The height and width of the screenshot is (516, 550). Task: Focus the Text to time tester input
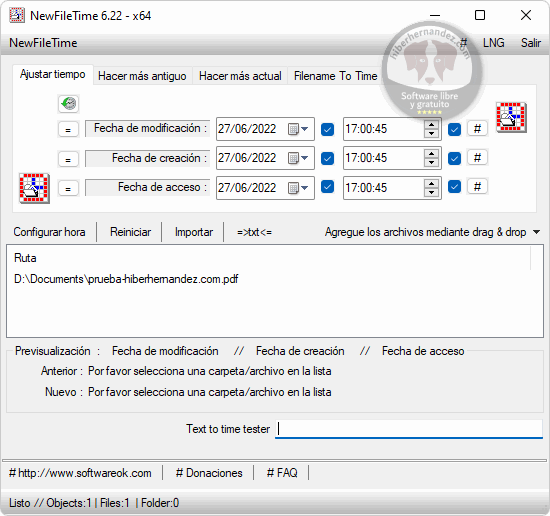[409, 429]
